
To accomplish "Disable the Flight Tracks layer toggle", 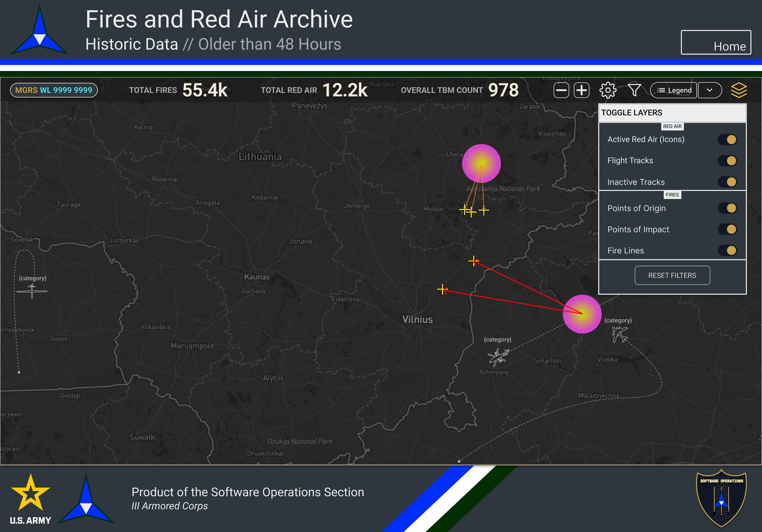I will point(728,161).
